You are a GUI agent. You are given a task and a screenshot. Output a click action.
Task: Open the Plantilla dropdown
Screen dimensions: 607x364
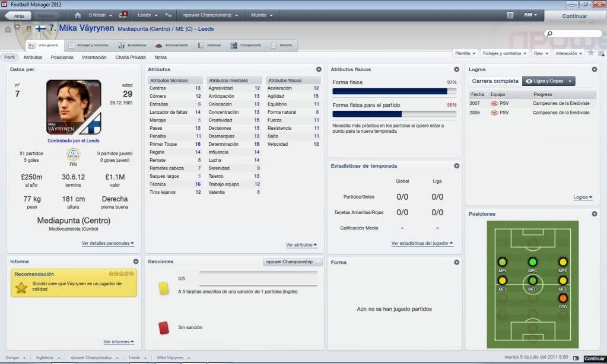tap(465, 53)
